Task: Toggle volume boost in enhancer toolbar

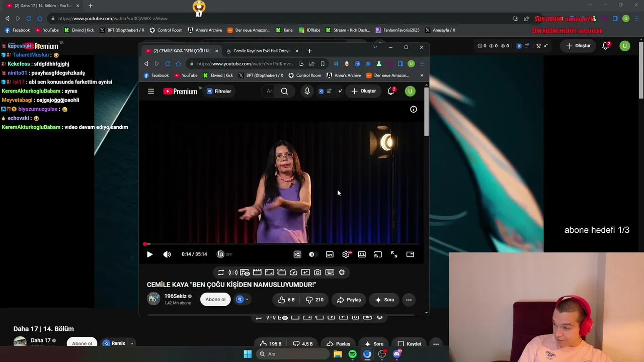Action: point(233,273)
